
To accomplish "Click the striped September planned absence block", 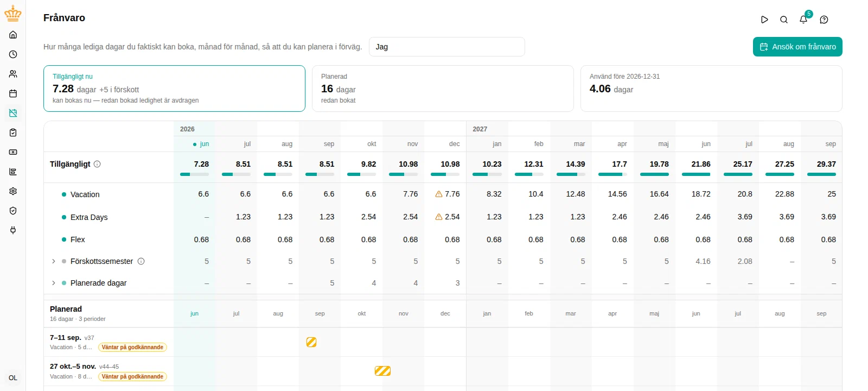I will [311, 342].
